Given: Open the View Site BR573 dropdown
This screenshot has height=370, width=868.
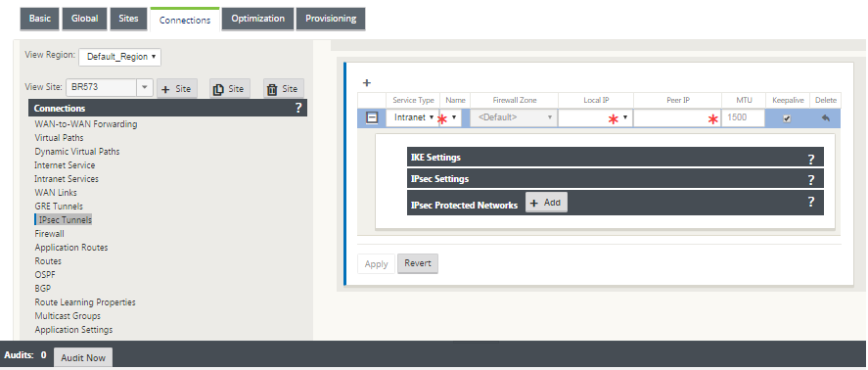Looking at the screenshot, I should 144,87.
